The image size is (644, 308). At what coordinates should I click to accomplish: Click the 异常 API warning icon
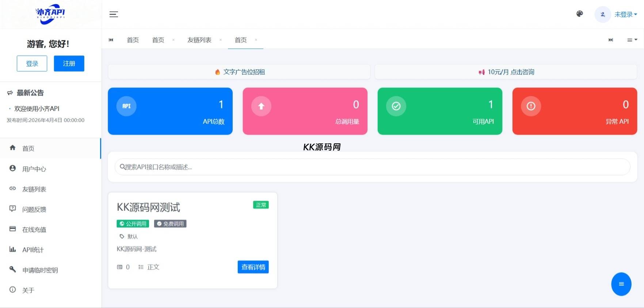531,106
